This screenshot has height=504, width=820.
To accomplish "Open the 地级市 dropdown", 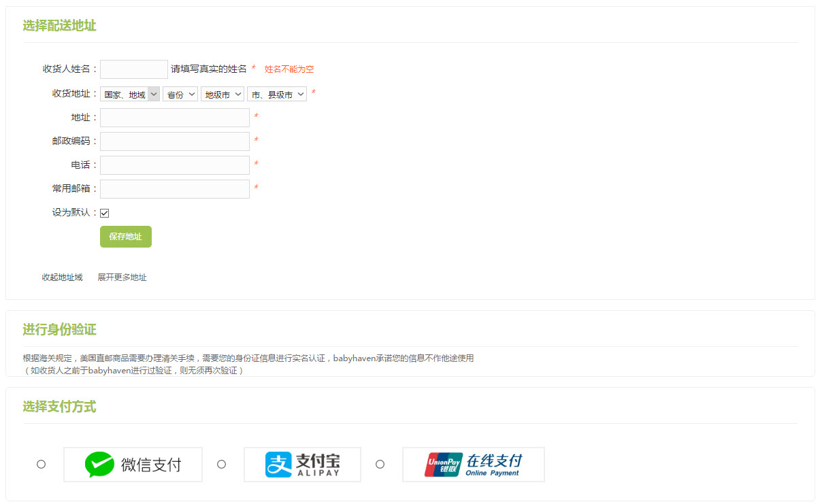I will 223,95.
